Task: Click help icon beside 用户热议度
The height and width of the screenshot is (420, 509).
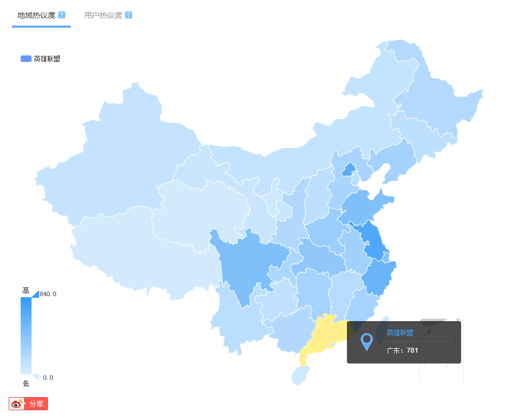Action: click(128, 15)
